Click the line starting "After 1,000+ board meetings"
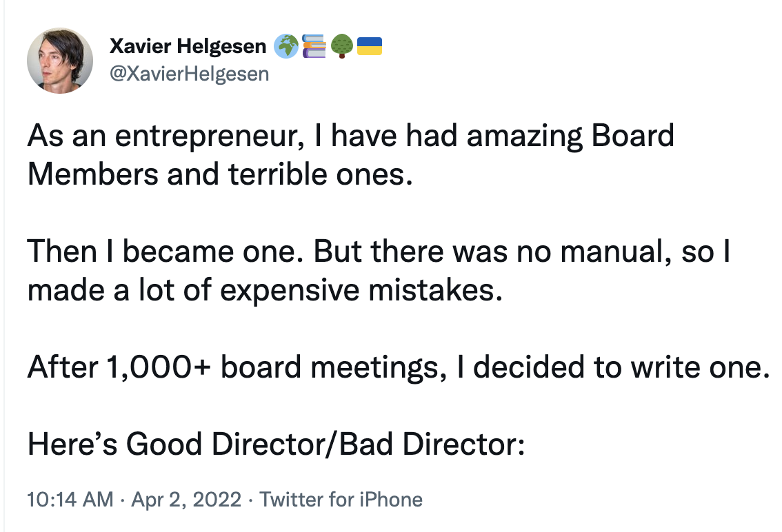Viewport: 782px width, 532px height. point(398,368)
